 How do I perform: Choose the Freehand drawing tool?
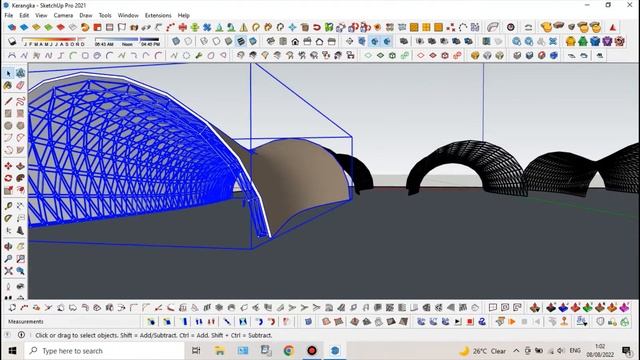tap(20, 101)
